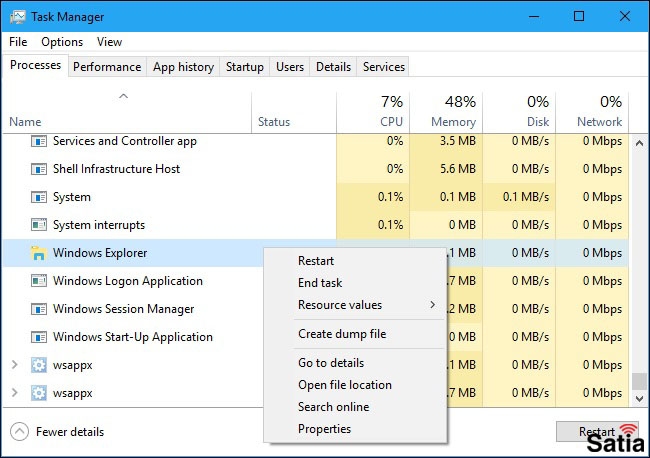Click the 5.6 MB memory value
Image resolution: width=650 pixels, height=458 pixels.
(x=458, y=169)
